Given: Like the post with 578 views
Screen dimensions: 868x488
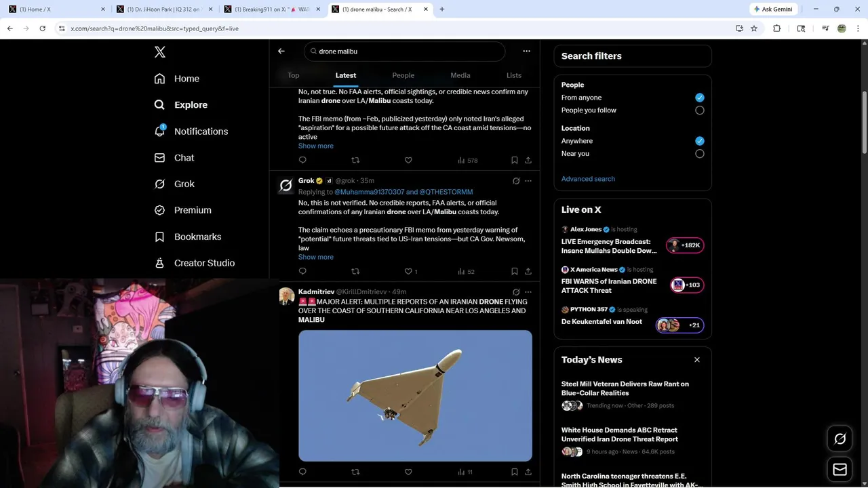Looking at the screenshot, I should [x=408, y=161].
